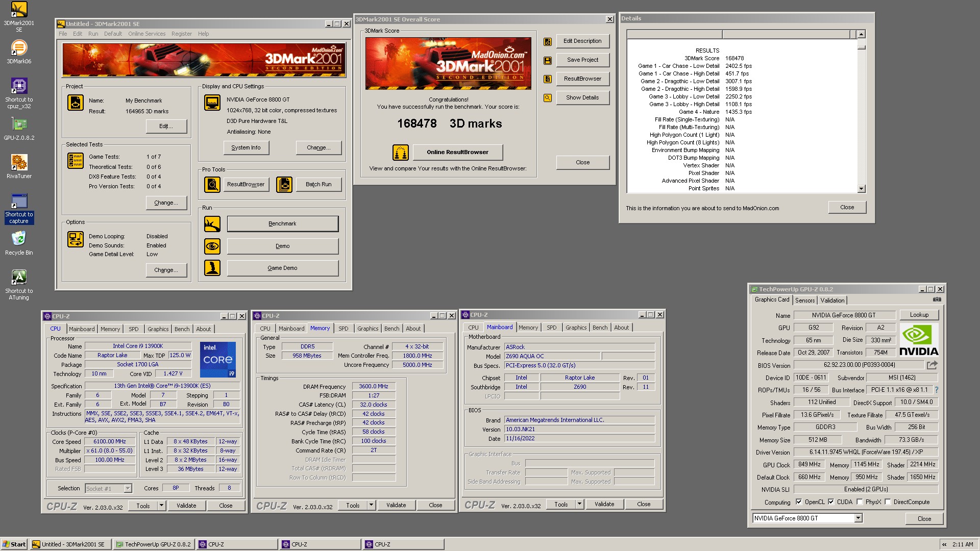This screenshot has height=551, width=980.
Task: Click the Details list scrollbar up arrow
Action: (x=862, y=34)
